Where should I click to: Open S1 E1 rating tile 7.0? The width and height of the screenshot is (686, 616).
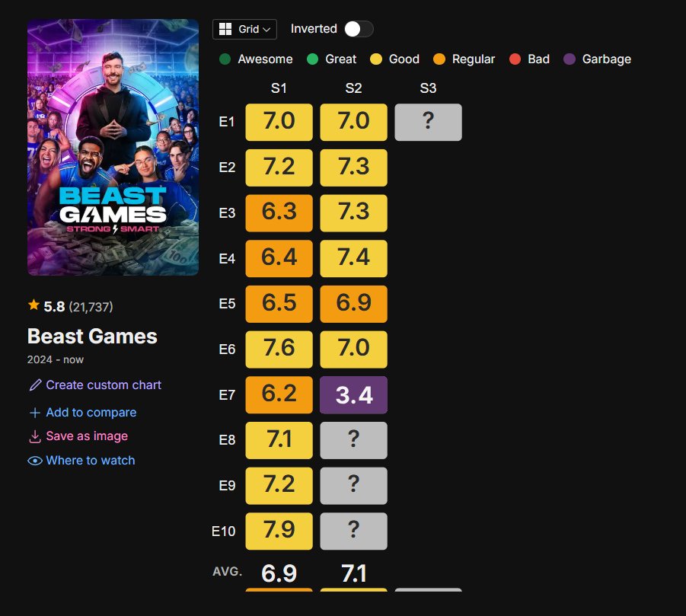(x=279, y=122)
